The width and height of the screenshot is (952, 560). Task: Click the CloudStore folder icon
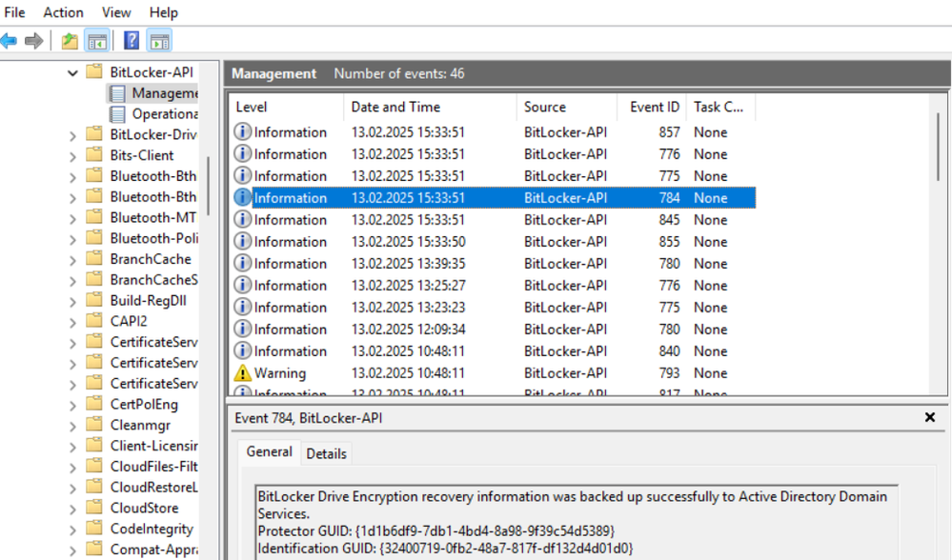94,508
